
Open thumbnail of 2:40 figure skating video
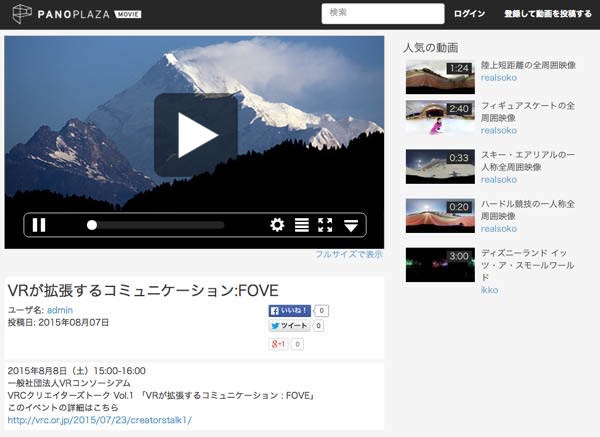440,117
